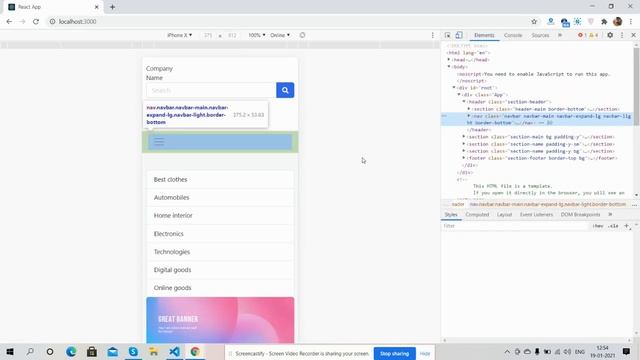Reload the localhost page
The width and height of the screenshot is (640, 360).
point(36,22)
